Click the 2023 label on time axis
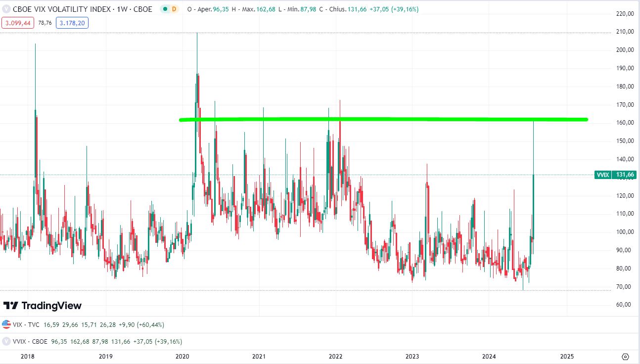 coord(412,357)
